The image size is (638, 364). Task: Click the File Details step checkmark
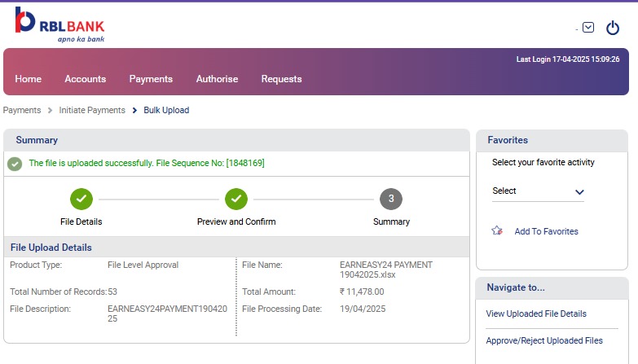[x=81, y=199]
